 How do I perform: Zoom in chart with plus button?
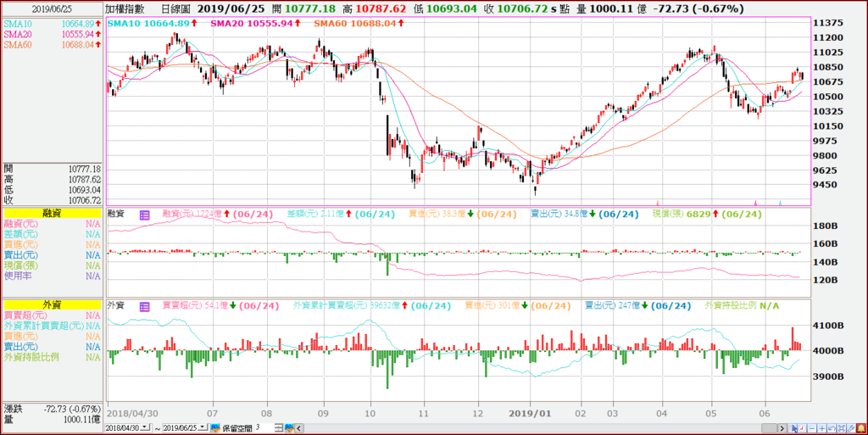click(x=822, y=428)
